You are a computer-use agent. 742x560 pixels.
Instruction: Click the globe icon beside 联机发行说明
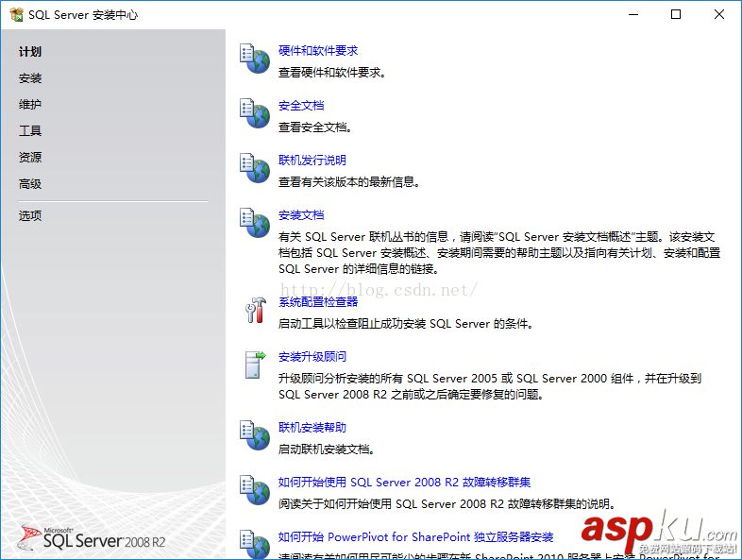255,168
